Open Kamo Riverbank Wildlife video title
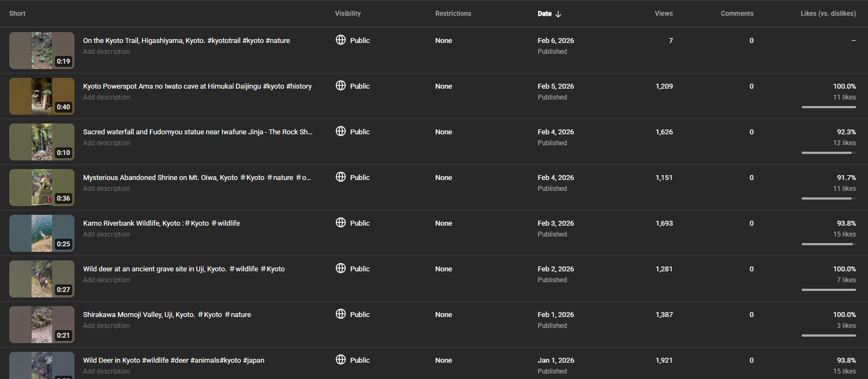The width and height of the screenshot is (868, 379). point(161,223)
